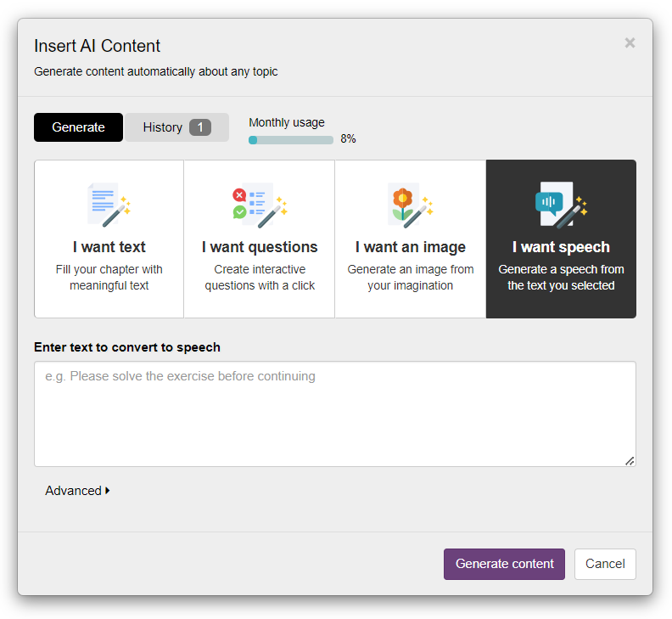This screenshot has height=619, width=672.
Task: Select the "I want speech" heading
Action: (x=561, y=247)
